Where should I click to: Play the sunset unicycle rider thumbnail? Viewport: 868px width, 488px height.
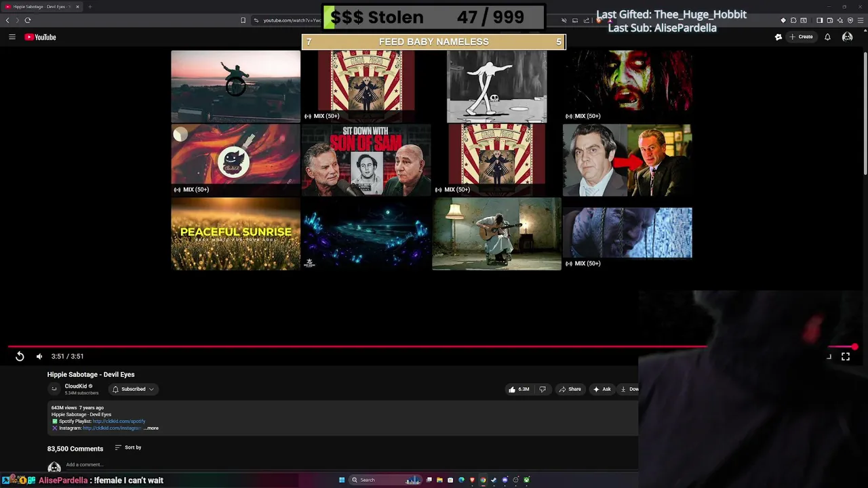coord(235,86)
